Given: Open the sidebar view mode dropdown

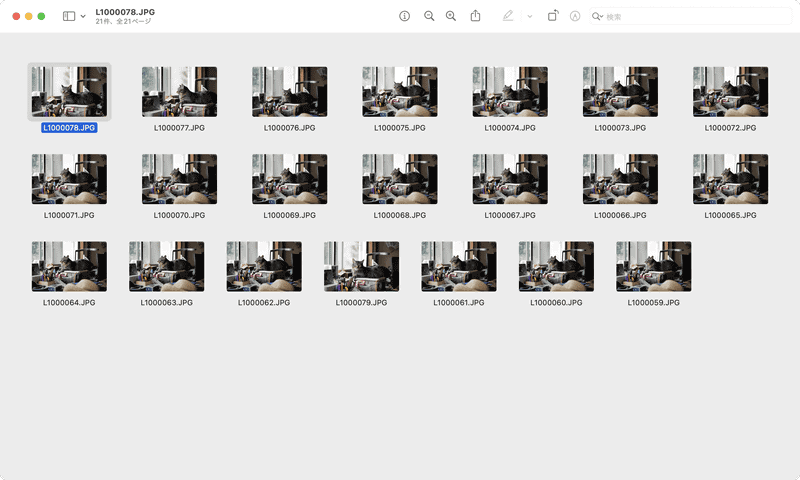Looking at the screenshot, I should pyautogui.click(x=83, y=16).
